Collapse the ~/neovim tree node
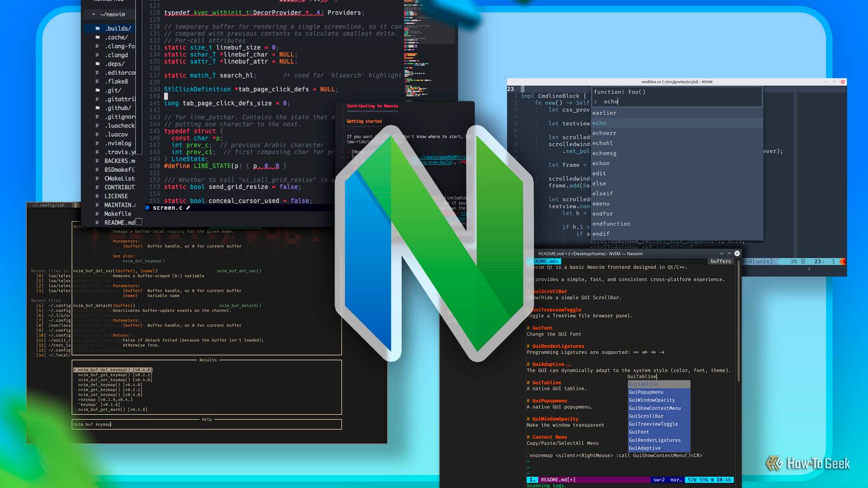The image size is (868, 488). click(x=93, y=13)
